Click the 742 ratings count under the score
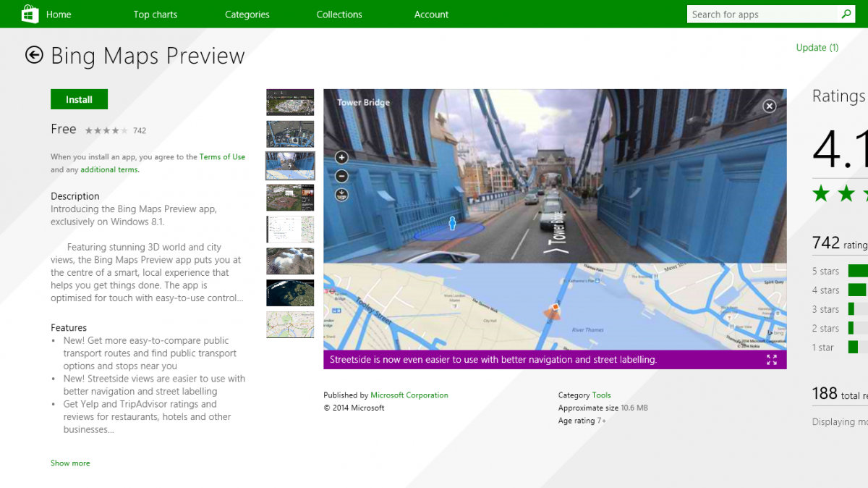Viewport: 868px width, 488px height. (840, 243)
